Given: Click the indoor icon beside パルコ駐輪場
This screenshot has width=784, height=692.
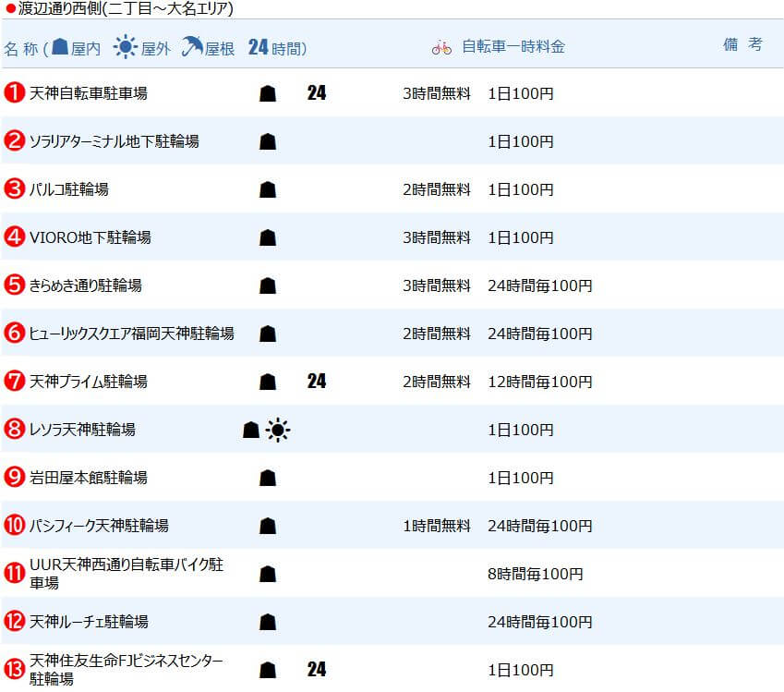Looking at the screenshot, I should (268, 189).
